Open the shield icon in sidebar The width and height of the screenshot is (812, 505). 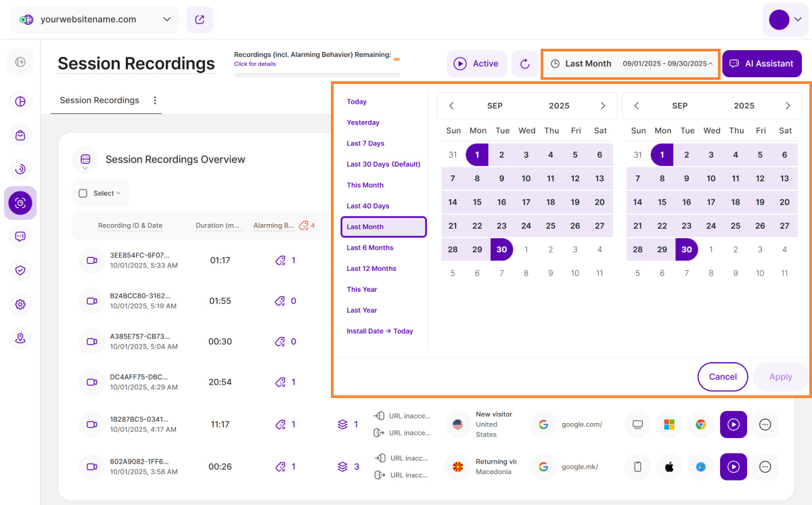[x=20, y=271]
